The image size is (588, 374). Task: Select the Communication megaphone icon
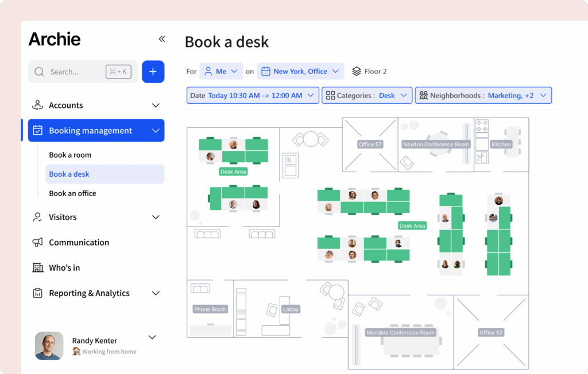click(37, 242)
